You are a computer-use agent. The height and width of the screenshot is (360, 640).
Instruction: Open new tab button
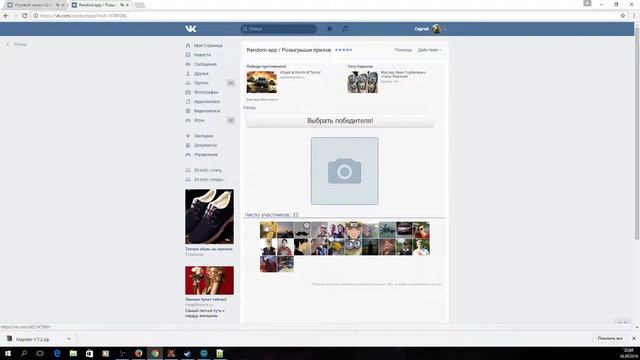pyautogui.click(x=140, y=5)
